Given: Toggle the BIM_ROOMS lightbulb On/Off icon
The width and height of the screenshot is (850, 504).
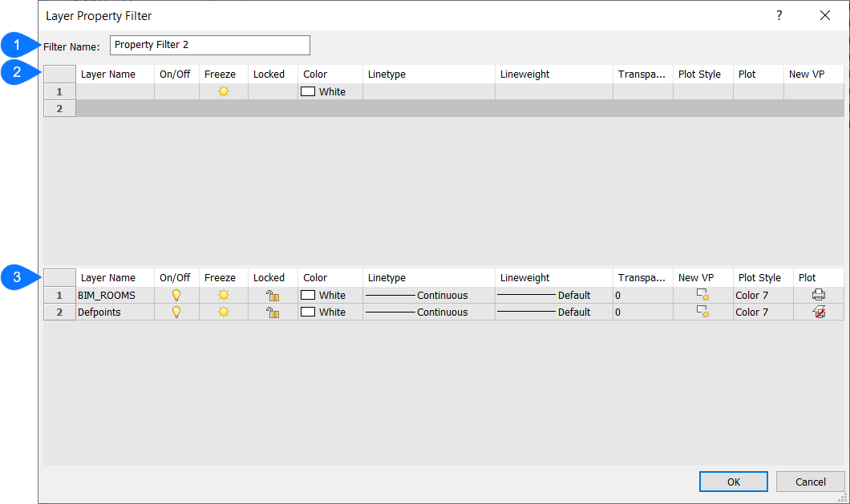Looking at the screenshot, I should [x=176, y=295].
